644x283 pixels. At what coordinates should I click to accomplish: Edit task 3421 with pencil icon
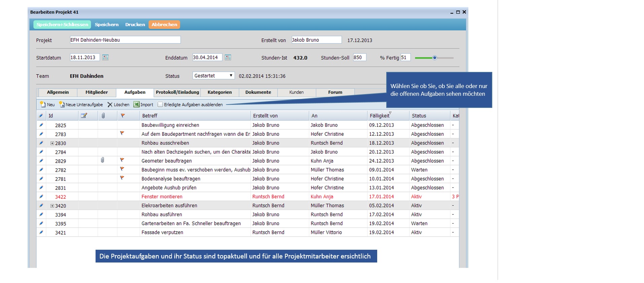(x=41, y=232)
